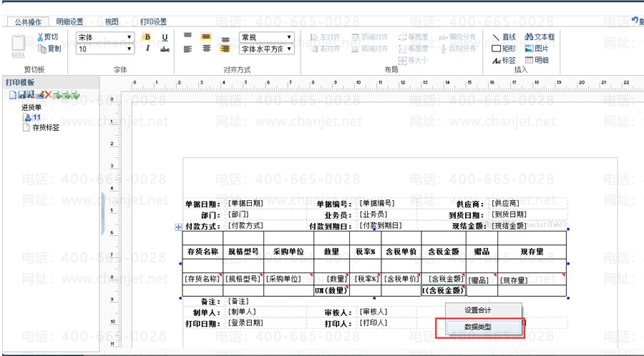Create new template in 打印模板 panel
This screenshot has width=644, height=356.
coord(13,95)
